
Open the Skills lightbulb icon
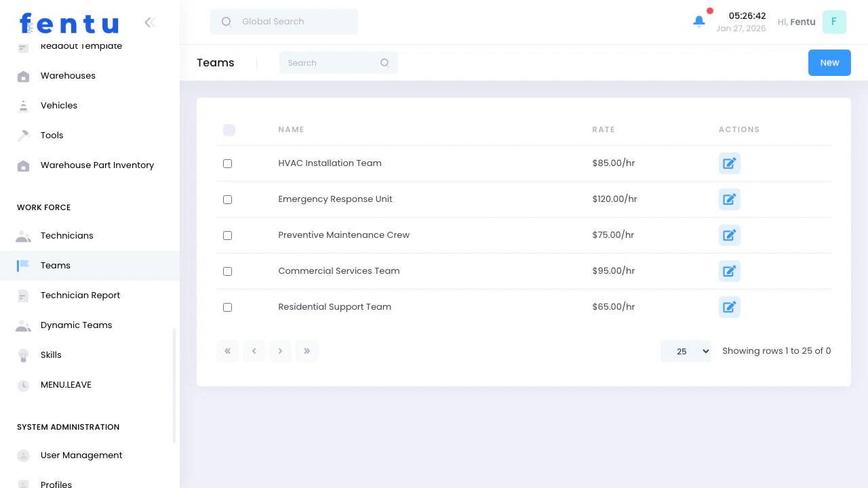click(x=23, y=354)
